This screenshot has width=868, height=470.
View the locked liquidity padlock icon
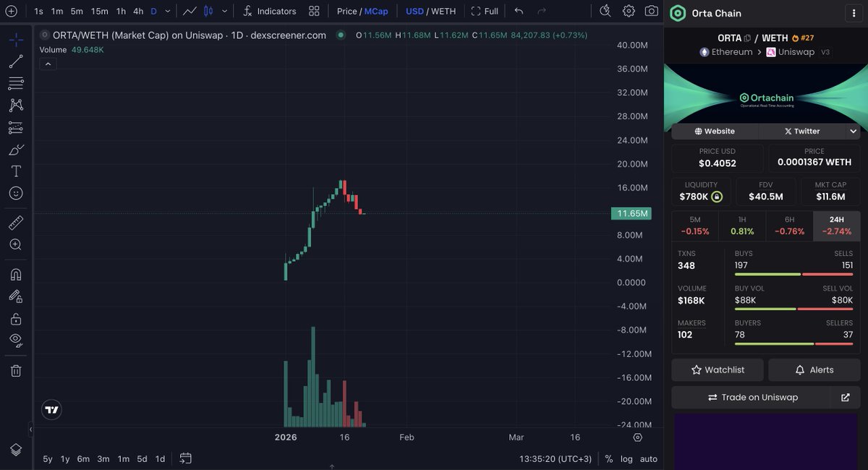716,197
